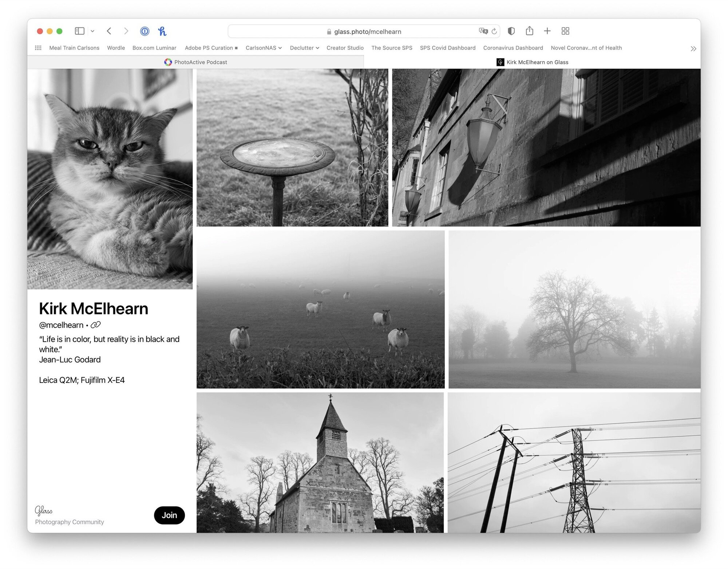
Task: Open the foggy bare tree photo
Action: tap(574, 309)
